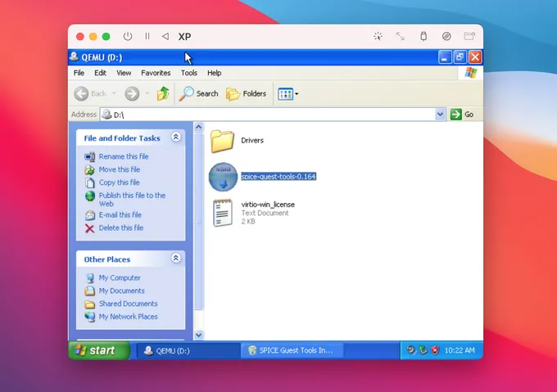The image size is (557, 392).
Task: Click the first system tray icon
Action: tap(410, 350)
